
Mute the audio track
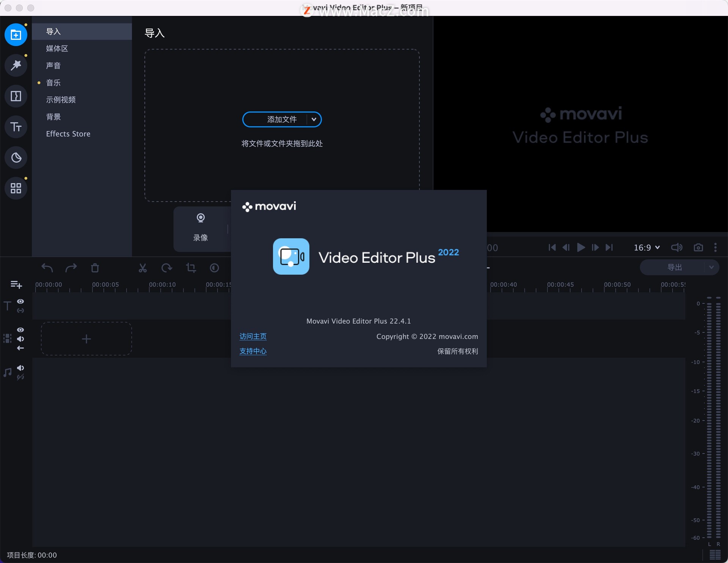pyautogui.click(x=20, y=368)
